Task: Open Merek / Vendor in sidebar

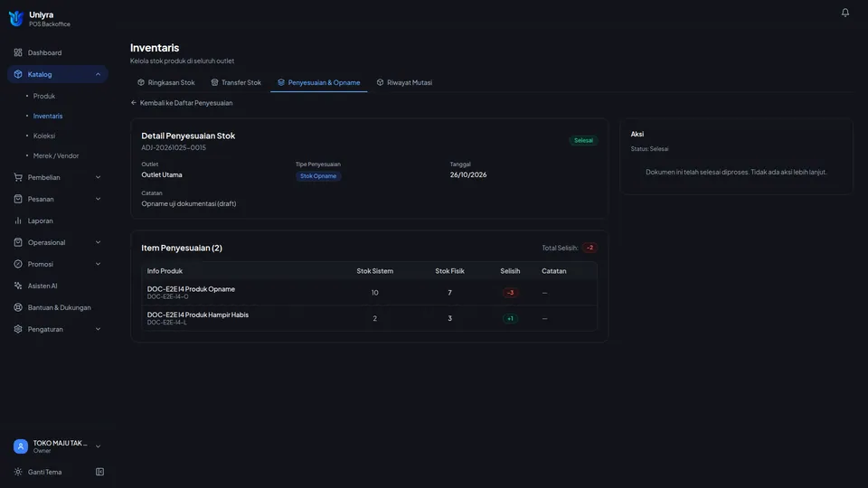Action: [x=56, y=155]
